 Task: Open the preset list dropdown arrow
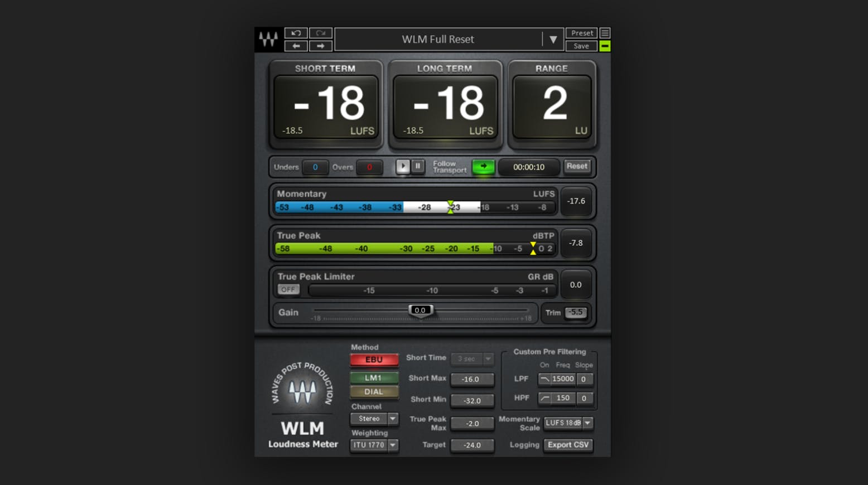pyautogui.click(x=553, y=40)
